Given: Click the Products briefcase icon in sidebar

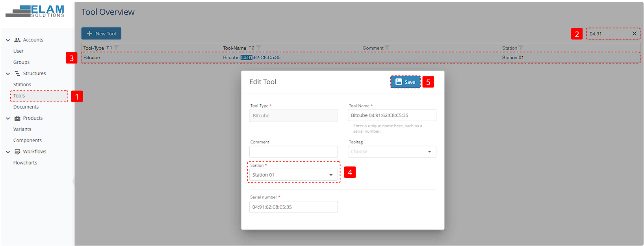Looking at the screenshot, I should tap(17, 118).
